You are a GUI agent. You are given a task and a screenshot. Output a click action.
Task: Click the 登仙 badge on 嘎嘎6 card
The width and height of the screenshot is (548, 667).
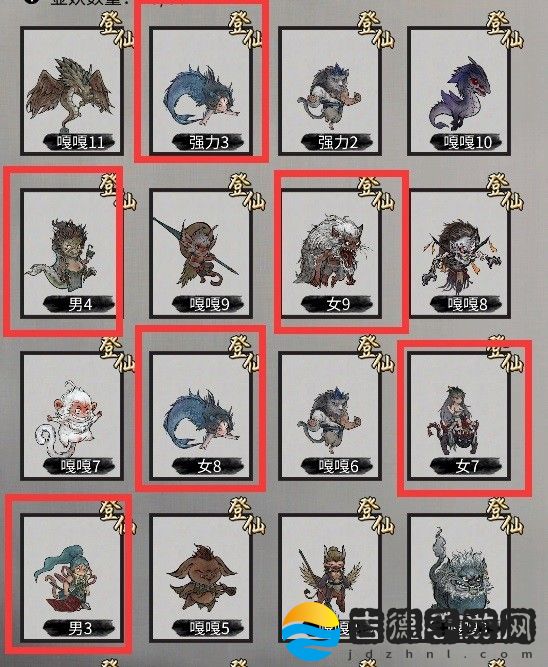pos(376,354)
